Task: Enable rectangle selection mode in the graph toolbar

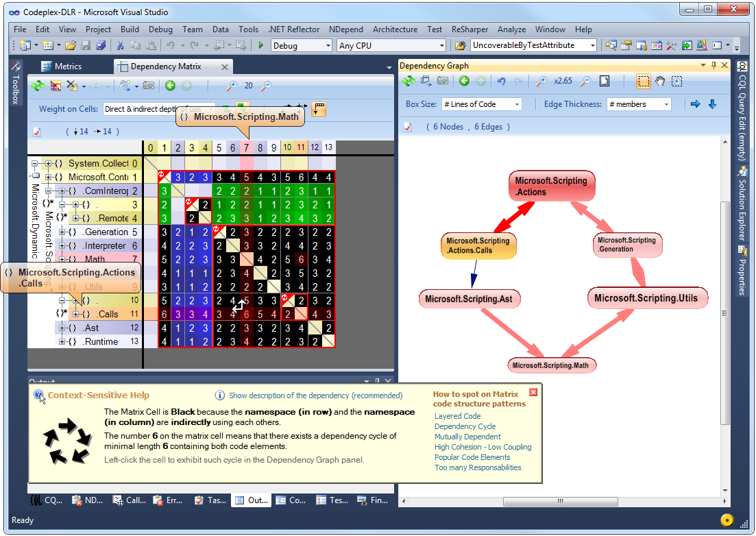Action: coord(643,81)
